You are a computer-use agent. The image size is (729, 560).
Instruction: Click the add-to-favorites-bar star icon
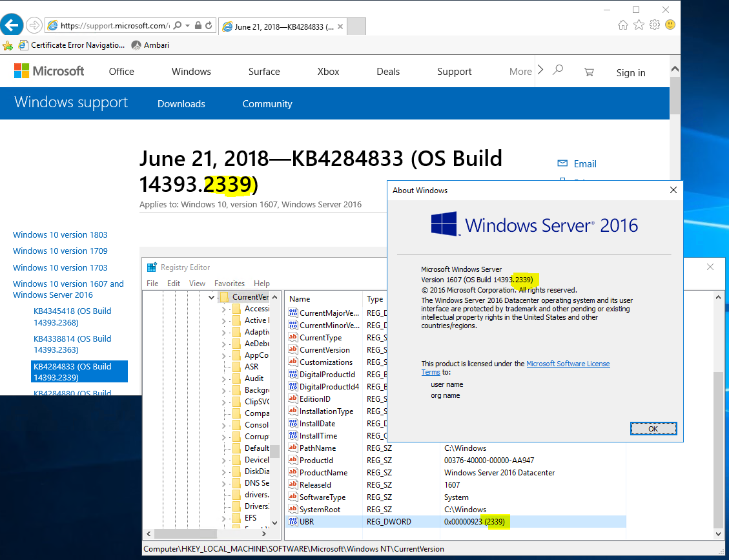(x=8, y=45)
